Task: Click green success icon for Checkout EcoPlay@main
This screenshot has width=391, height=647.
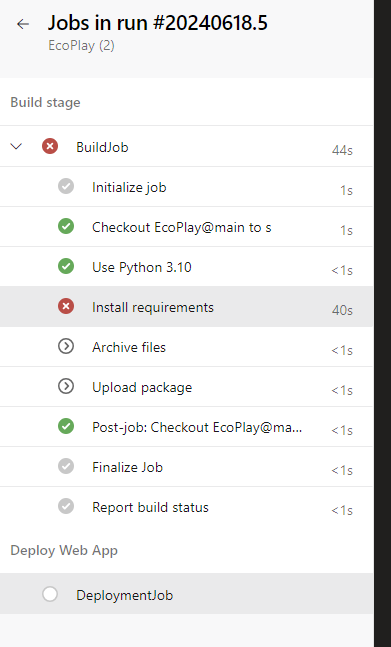Action: tap(66, 226)
